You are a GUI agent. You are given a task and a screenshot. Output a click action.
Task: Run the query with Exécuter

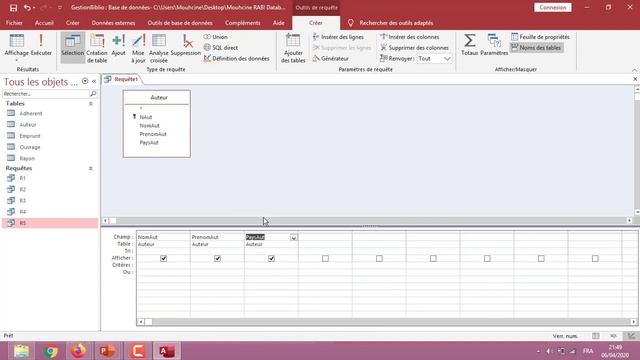point(41,45)
